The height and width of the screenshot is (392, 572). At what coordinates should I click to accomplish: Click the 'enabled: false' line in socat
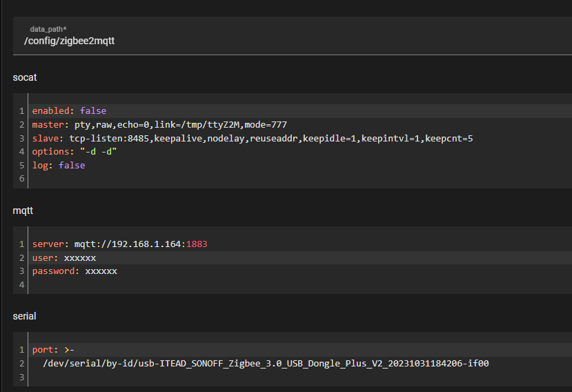pyautogui.click(x=69, y=110)
